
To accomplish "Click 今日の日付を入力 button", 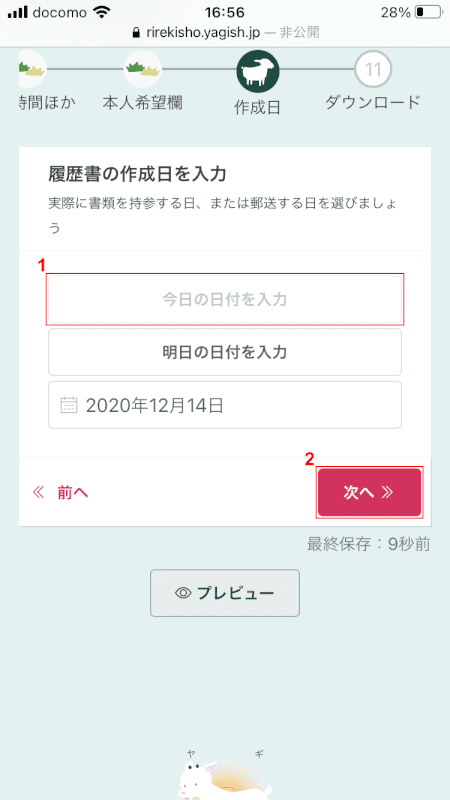I will point(225,299).
